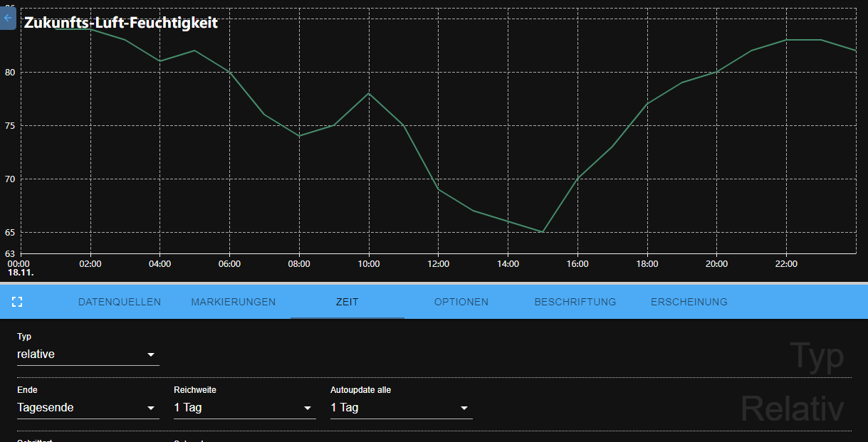The image size is (868, 442).
Task: Expand the Autoupdate alle dropdown
Action: [x=402, y=408]
